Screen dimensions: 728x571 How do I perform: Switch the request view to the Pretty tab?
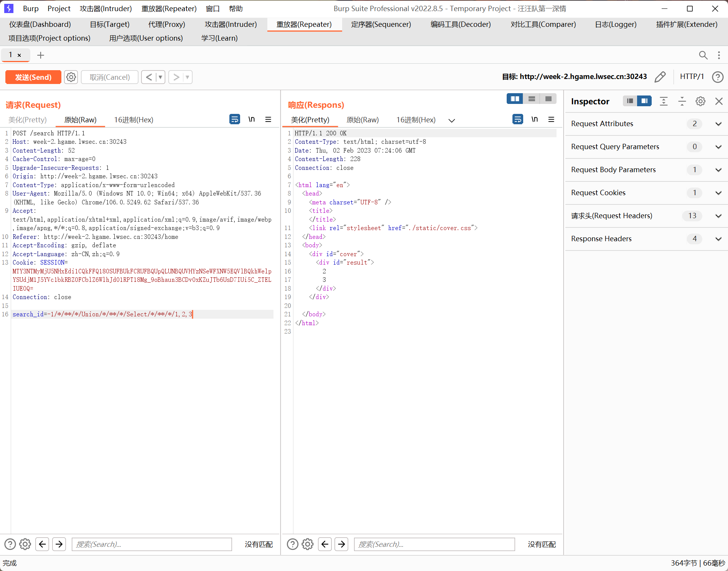28,120
